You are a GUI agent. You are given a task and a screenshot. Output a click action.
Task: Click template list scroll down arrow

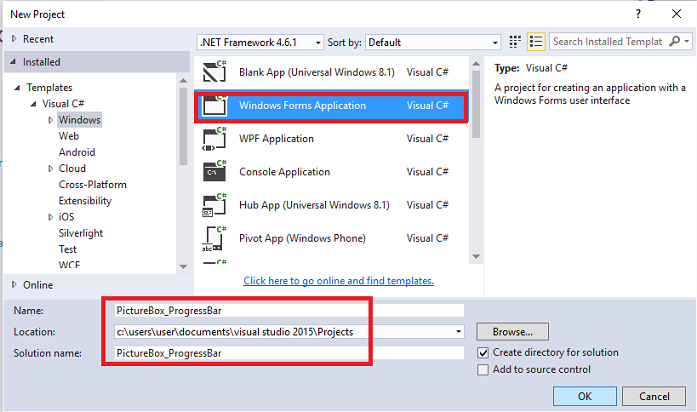[x=476, y=256]
